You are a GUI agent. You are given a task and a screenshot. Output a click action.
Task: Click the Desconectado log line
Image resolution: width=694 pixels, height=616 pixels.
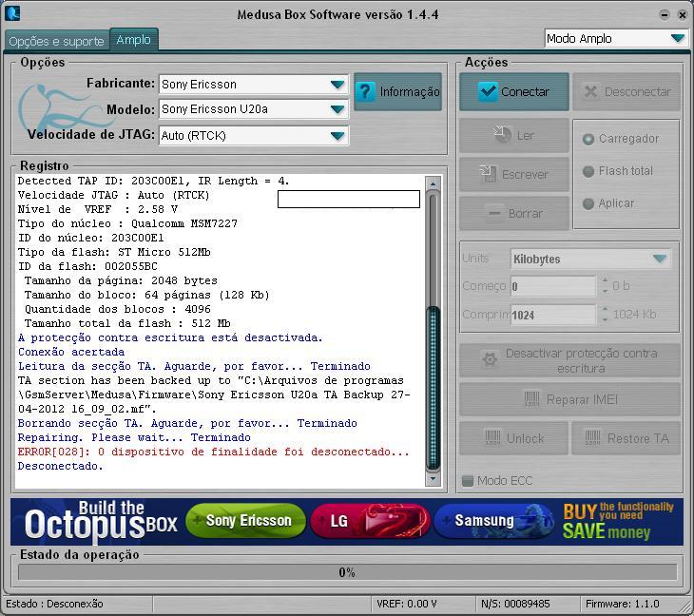pyautogui.click(x=60, y=466)
